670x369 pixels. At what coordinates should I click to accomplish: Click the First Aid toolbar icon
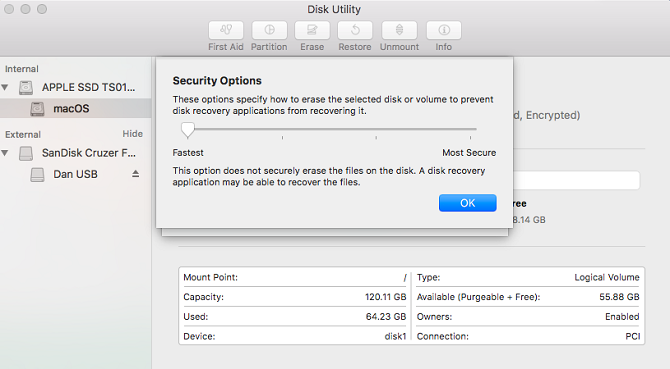[226, 30]
